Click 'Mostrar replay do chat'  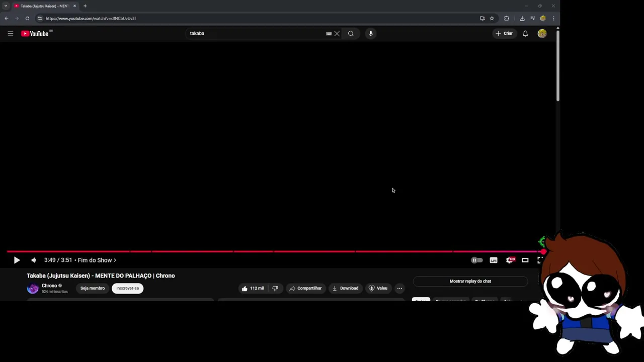[x=470, y=282]
